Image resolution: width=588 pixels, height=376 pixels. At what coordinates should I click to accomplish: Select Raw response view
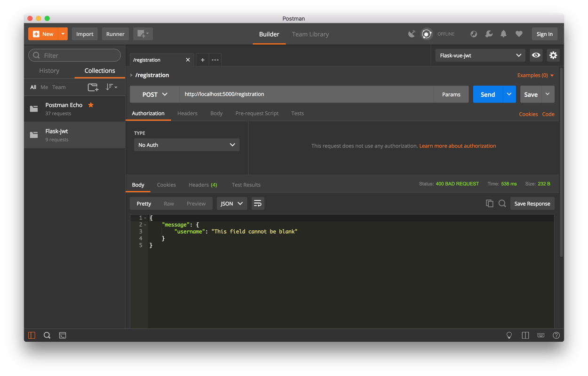coord(169,204)
